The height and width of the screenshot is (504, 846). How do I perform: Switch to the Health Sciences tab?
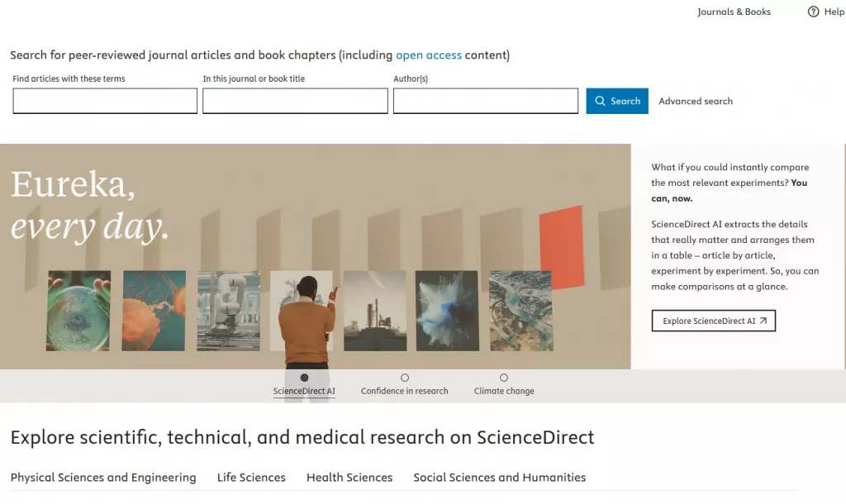click(349, 477)
